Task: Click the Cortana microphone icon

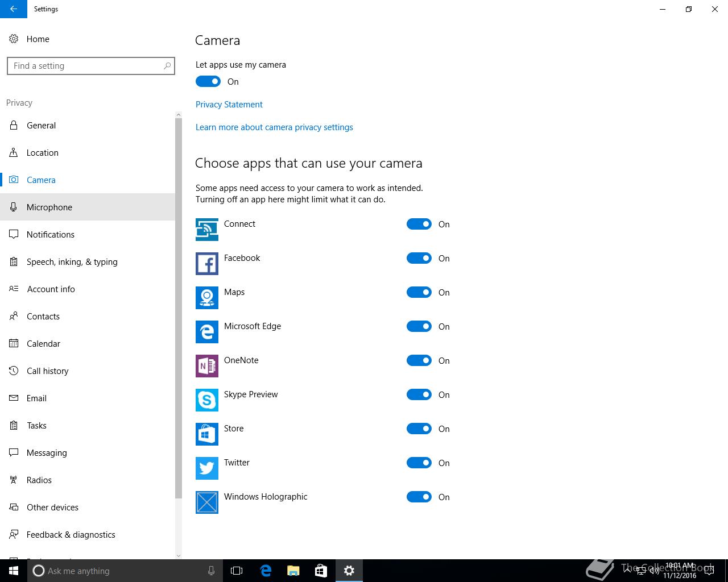Action: point(211,571)
